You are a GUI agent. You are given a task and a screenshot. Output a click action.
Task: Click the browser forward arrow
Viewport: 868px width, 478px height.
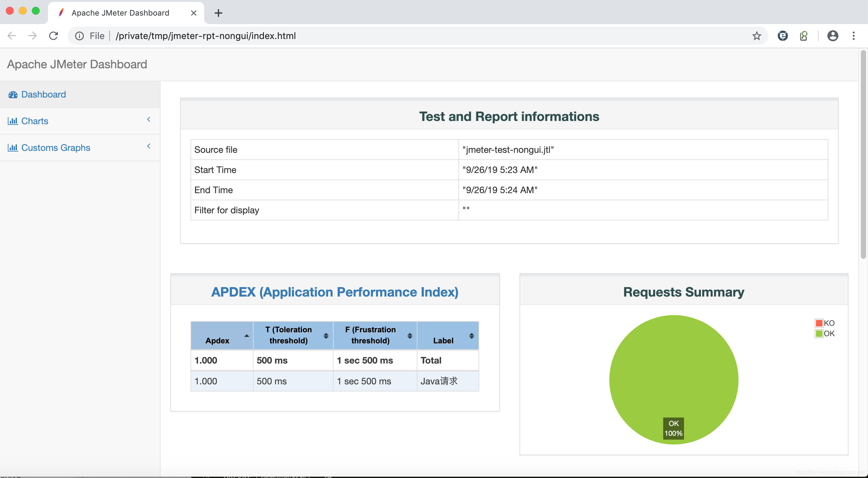coord(33,36)
